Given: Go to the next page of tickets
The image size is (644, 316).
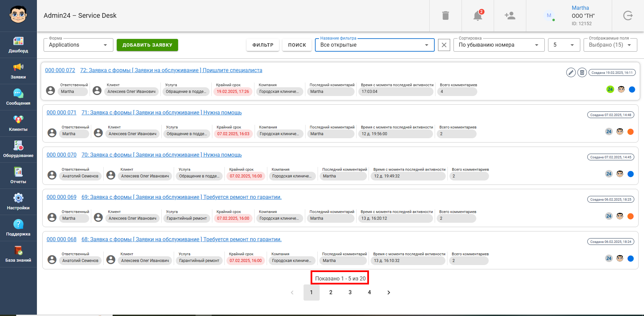Looking at the screenshot, I should [x=389, y=293].
